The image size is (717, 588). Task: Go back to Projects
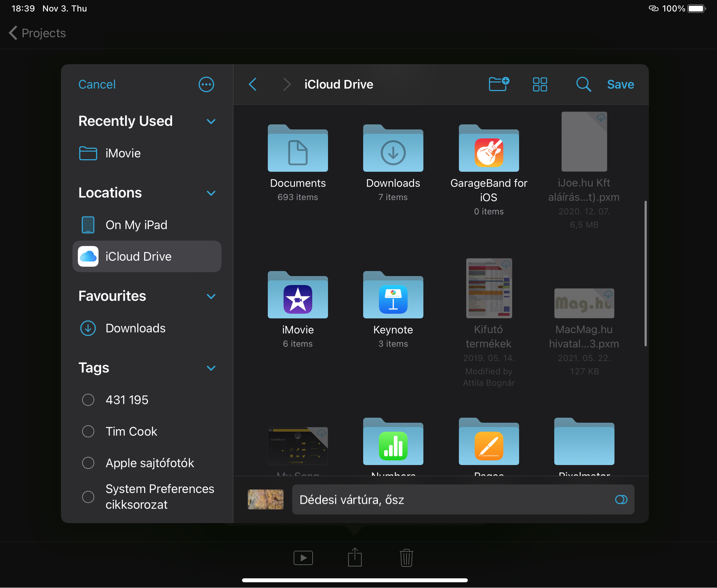click(37, 33)
